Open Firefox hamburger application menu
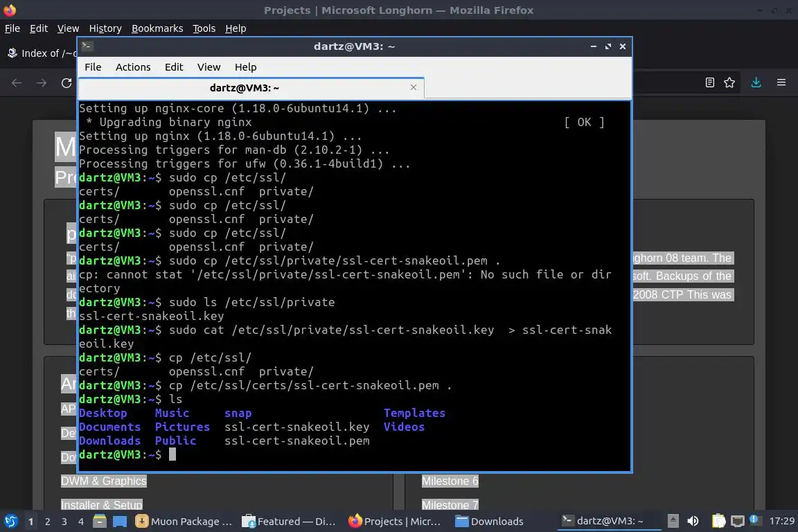 coord(781,82)
